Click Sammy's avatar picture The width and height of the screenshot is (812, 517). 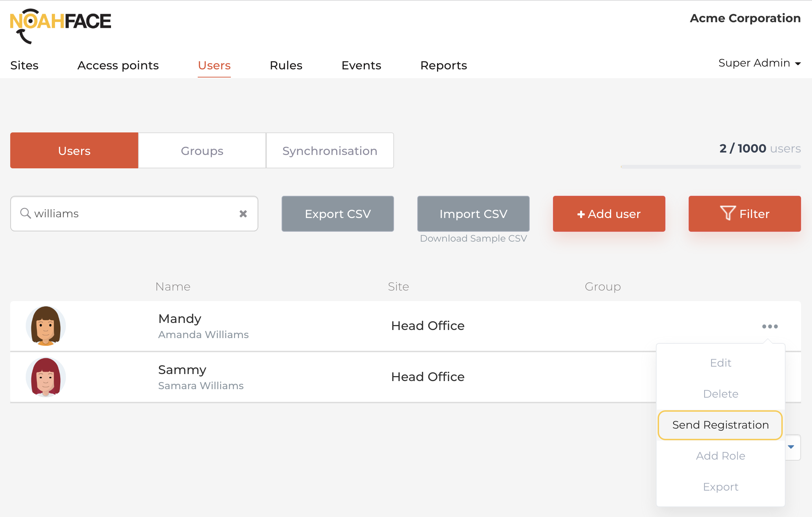[45, 377]
